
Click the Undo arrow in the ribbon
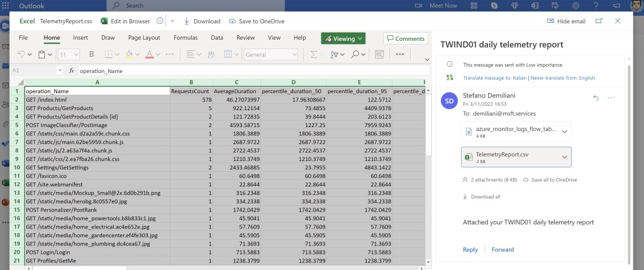click(21, 55)
